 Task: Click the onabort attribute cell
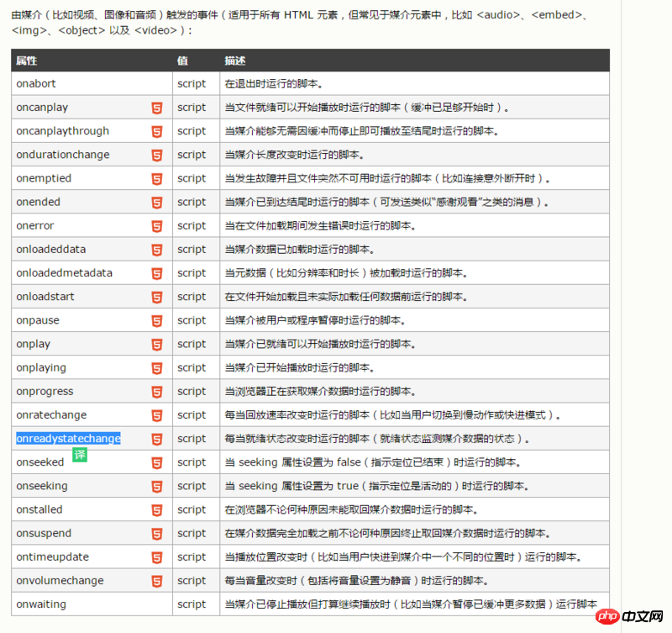pos(92,83)
